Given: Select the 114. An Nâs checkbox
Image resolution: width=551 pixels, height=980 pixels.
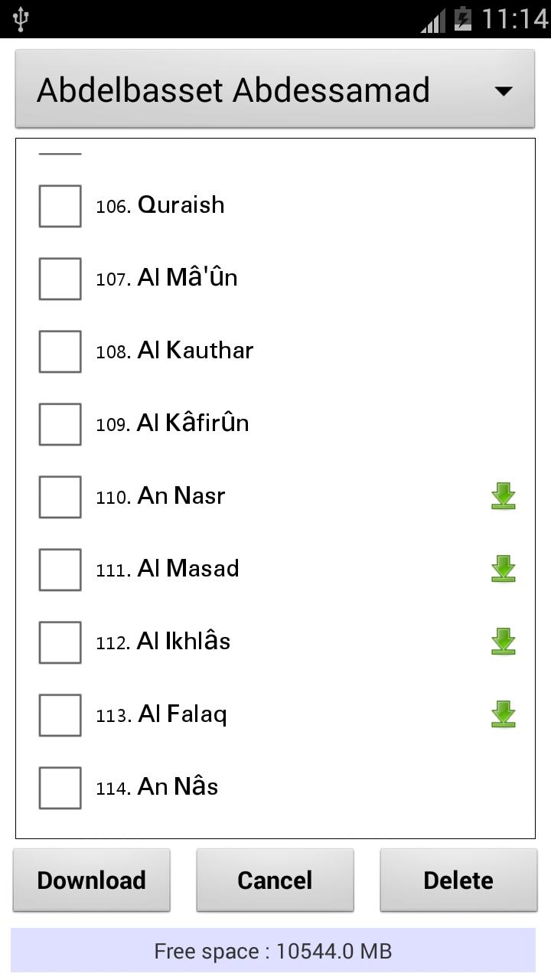Looking at the screenshot, I should (x=60, y=788).
